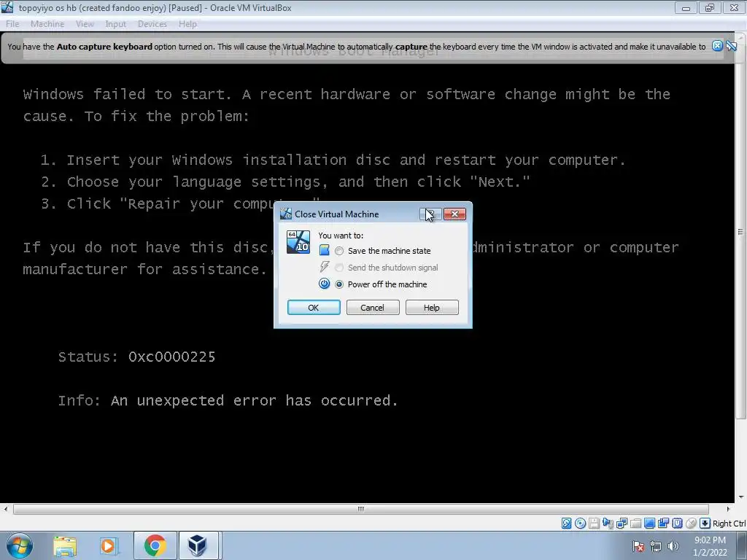Select Power off the machine option
Viewport: 747px width, 560px height.
(382, 284)
